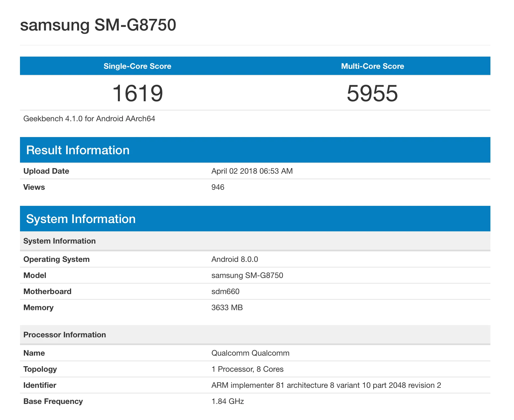Click the Processor Information subheading
The height and width of the screenshot is (420, 514).
coord(255,335)
